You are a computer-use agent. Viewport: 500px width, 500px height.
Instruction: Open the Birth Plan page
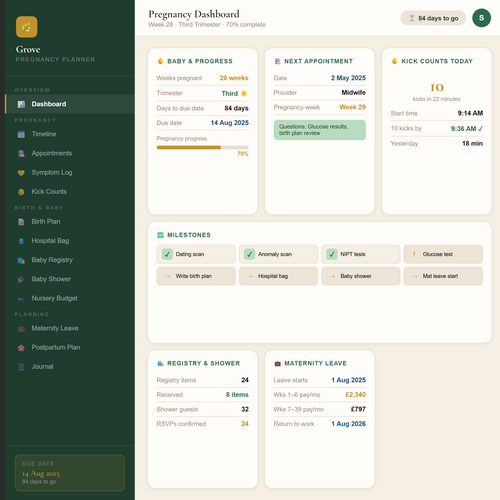coord(70,222)
